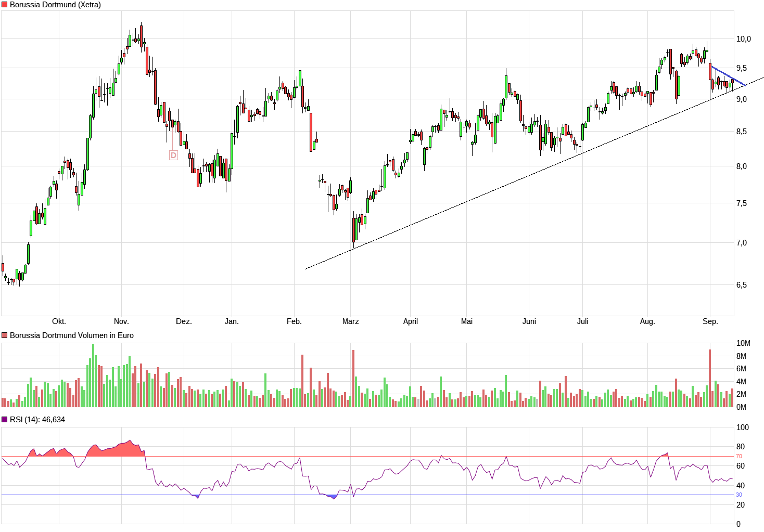This screenshot has height=532, width=764.
Task: Click the 2M volume axis label
Action: (742, 394)
